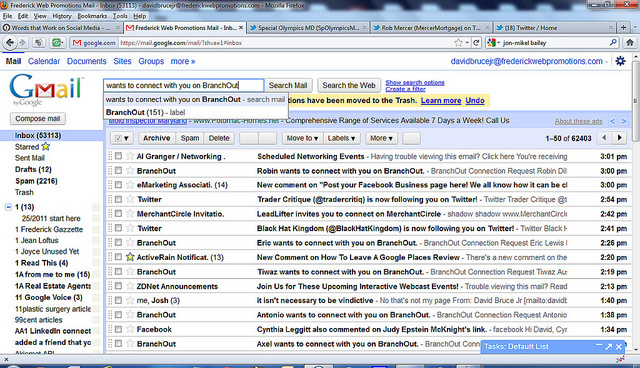Open the Move to dropdown
The height and width of the screenshot is (368, 640).
pos(302,138)
